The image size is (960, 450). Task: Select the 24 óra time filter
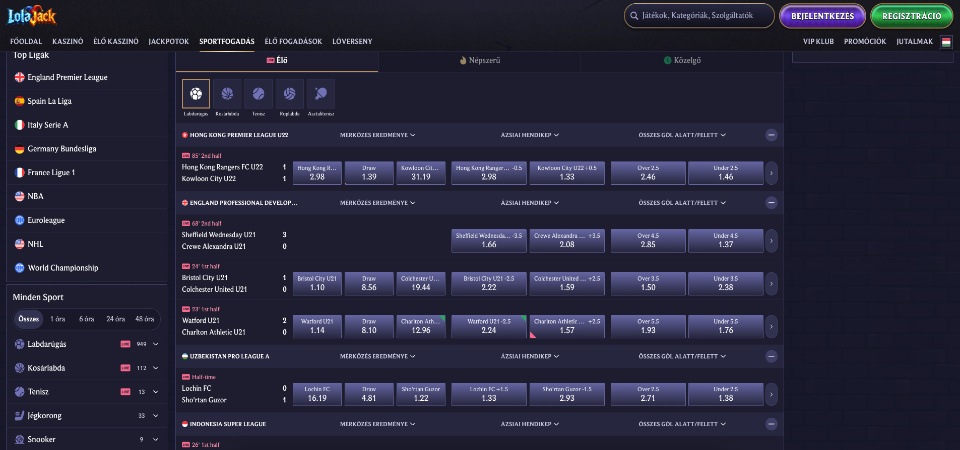point(117,318)
